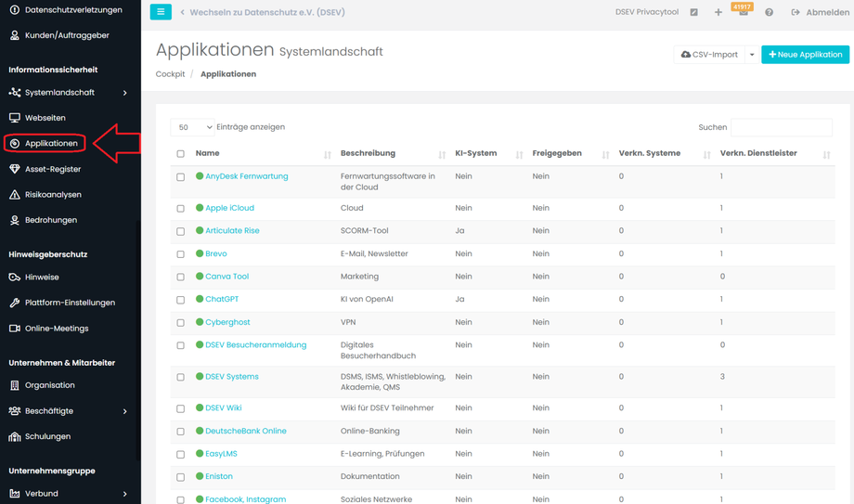Click into the Suchen search field
The image size is (854, 504).
[x=781, y=127]
